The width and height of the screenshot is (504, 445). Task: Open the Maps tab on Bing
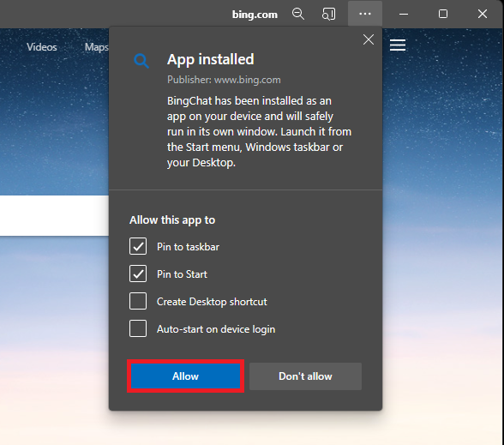coord(96,47)
